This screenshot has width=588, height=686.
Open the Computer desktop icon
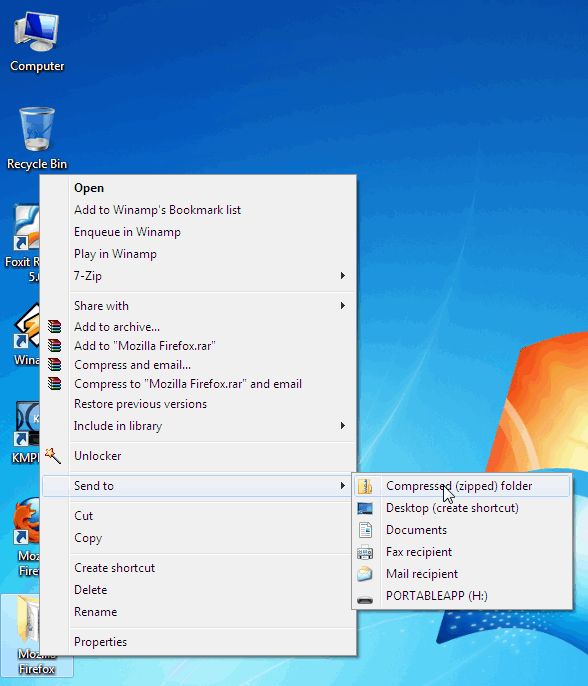[x=36, y=33]
